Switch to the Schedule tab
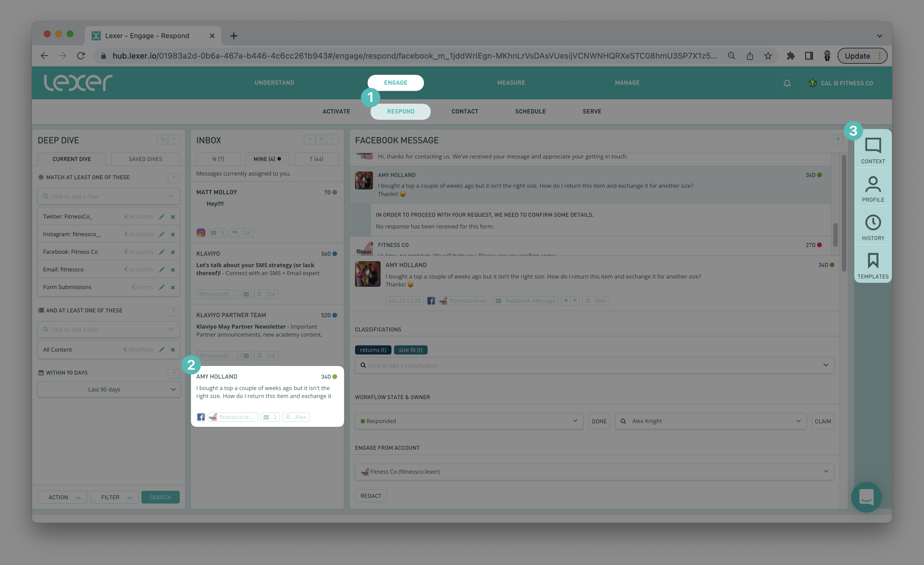The height and width of the screenshot is (565, 924). (530, 111)
